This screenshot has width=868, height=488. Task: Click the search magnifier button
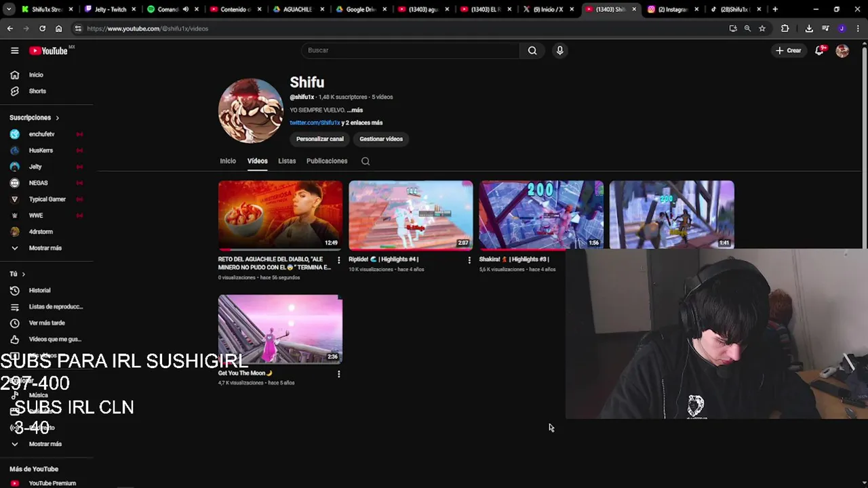532,50
